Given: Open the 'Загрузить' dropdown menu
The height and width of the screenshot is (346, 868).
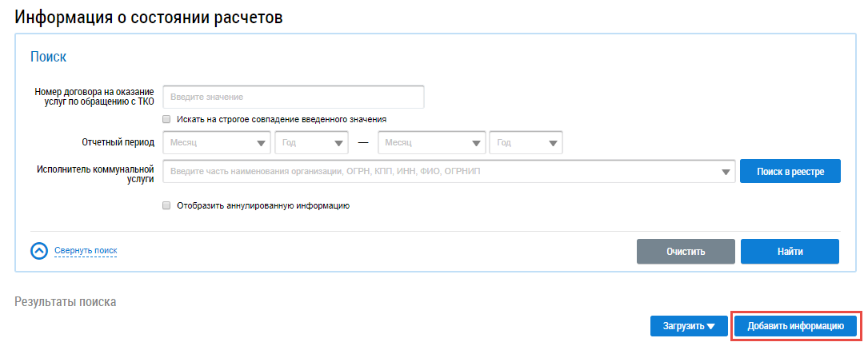Looking at the screenshot, I should [x=688, y=326].
